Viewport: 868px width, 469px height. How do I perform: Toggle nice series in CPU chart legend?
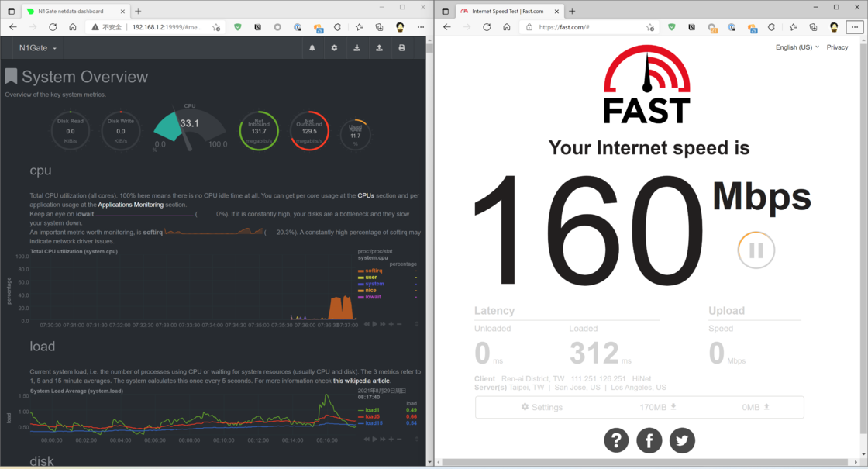(x=370, y=291)
